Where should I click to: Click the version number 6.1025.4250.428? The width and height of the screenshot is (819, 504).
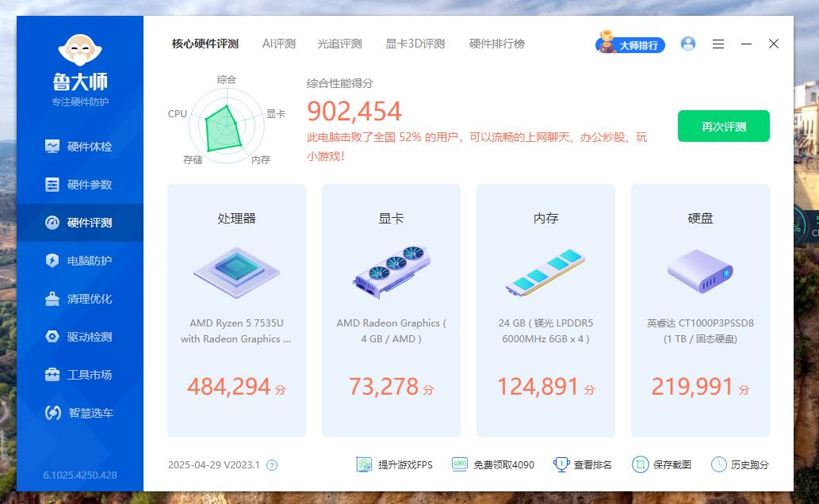[x=80, y=475]
